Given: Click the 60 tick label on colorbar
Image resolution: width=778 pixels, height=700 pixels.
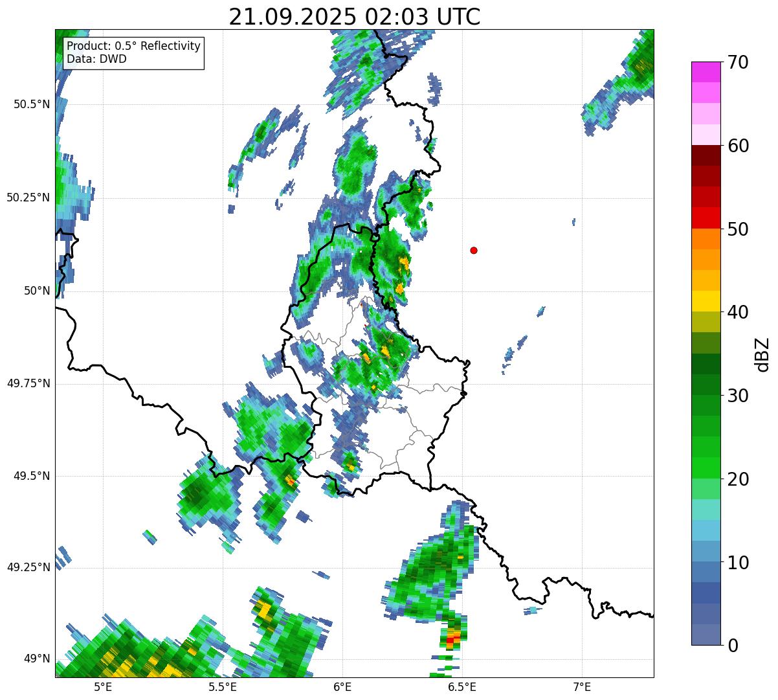Looking at the screenshot, I should [x=737, y=146].
